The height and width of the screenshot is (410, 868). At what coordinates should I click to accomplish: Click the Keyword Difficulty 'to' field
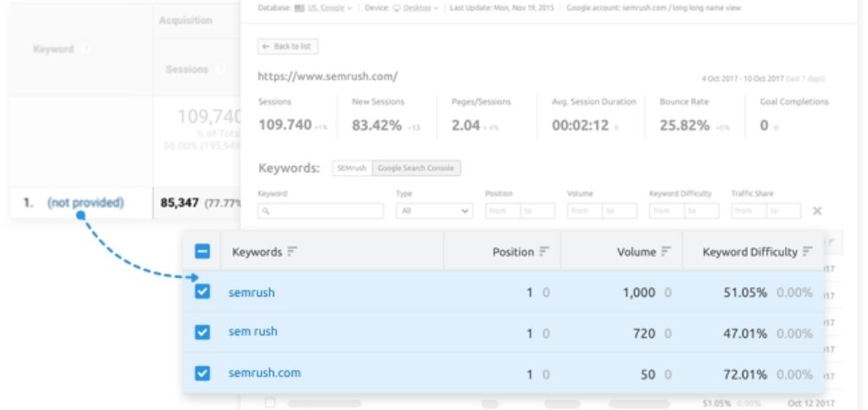click(702, 211)
